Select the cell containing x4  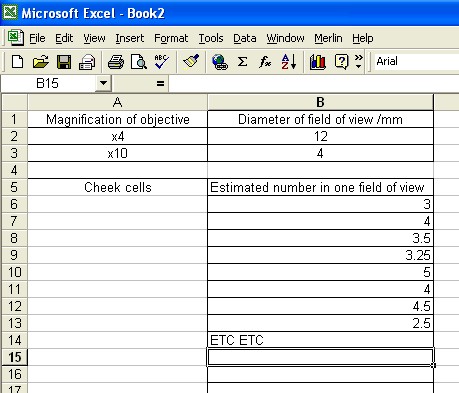tap(117, 136)
